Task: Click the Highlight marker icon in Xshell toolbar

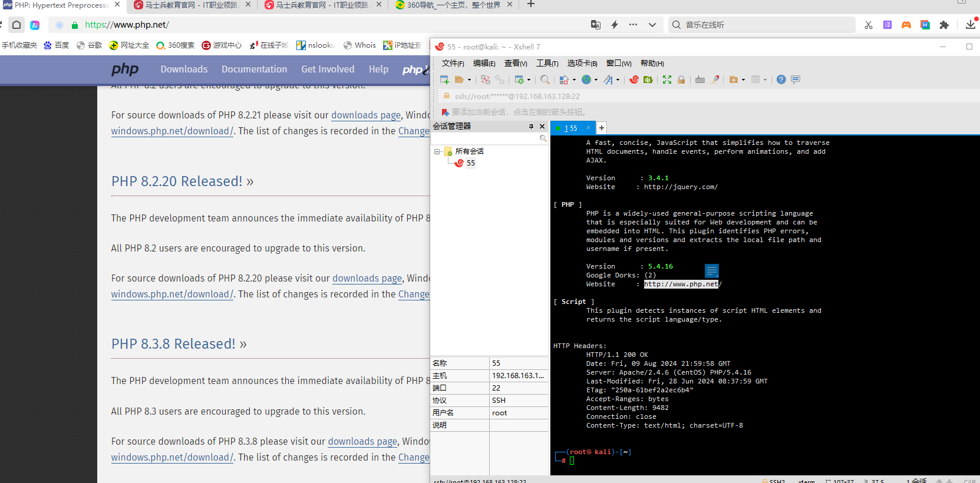Action: point(715,80)
